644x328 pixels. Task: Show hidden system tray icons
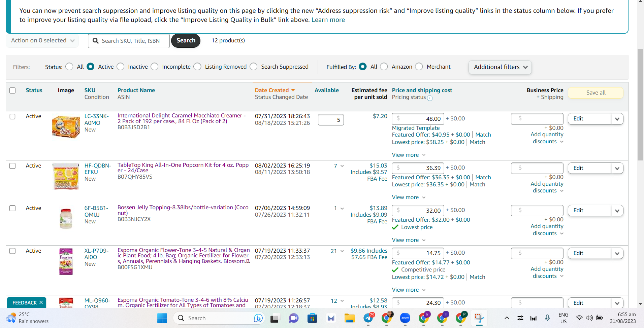(x=507, y=318)
